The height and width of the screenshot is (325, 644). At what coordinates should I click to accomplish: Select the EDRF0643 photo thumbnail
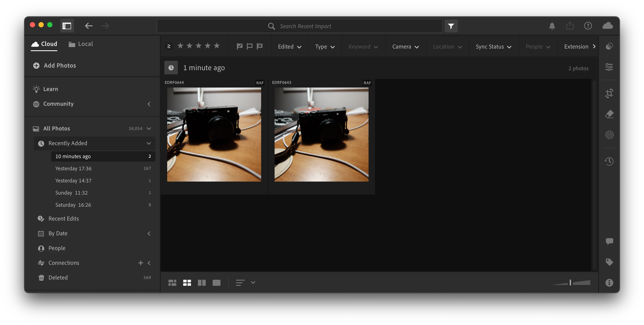point(321,134)
